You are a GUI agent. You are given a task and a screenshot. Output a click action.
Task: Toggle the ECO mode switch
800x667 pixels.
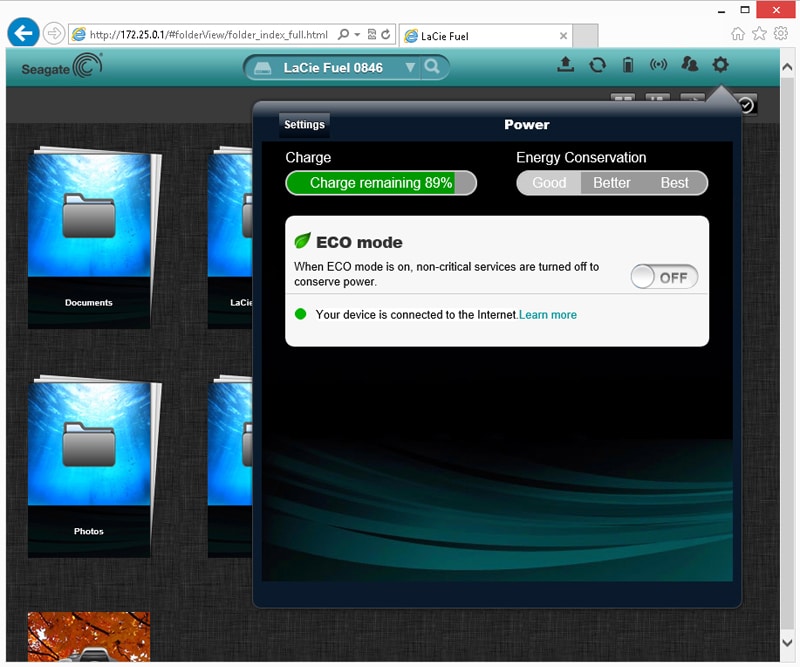point(664,277)
